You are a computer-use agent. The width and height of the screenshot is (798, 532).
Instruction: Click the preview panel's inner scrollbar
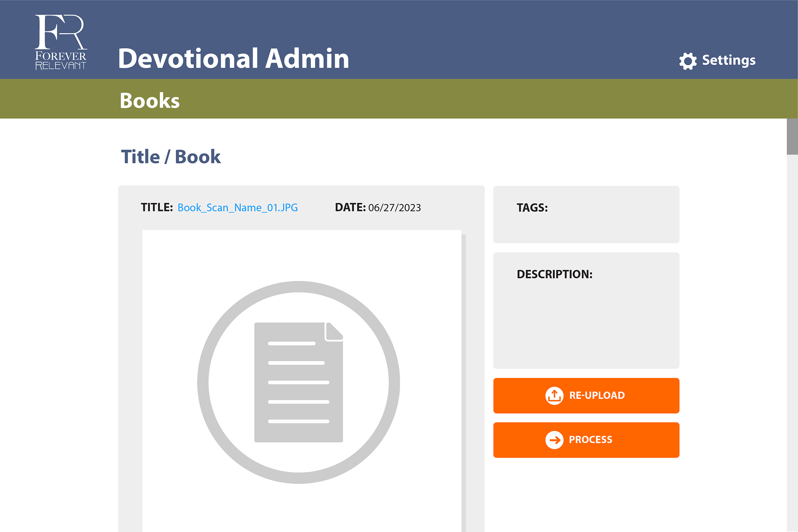[463, 374]
